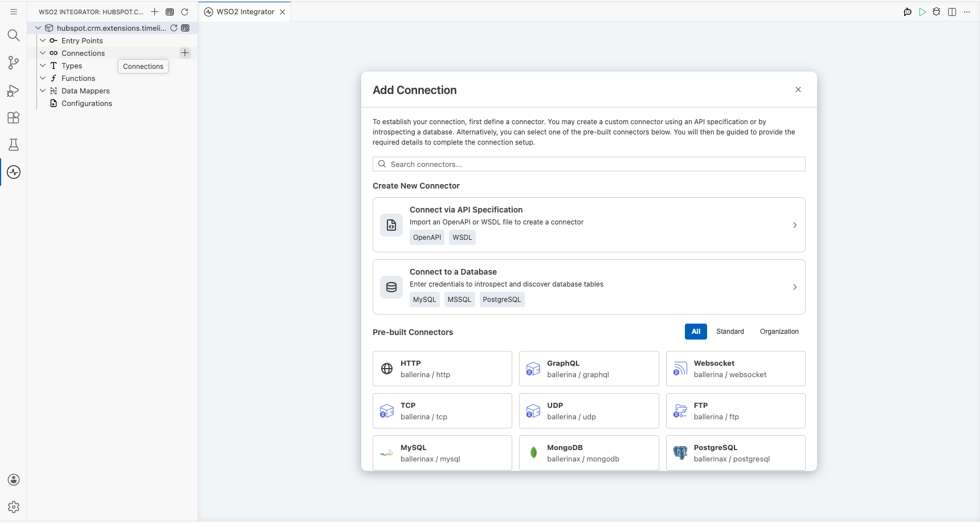
Task: Collapse the Data Mappers node
Action: click(x=43, y=91)
